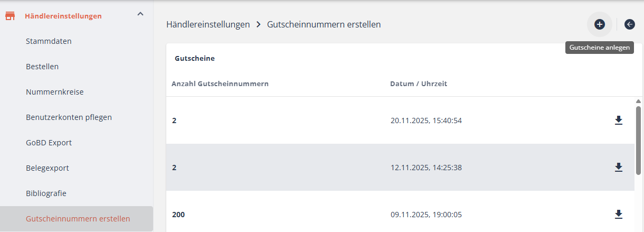Go to Nummernkreise
Viewport: 644px width, 232px height.
(x=54, y=92)
